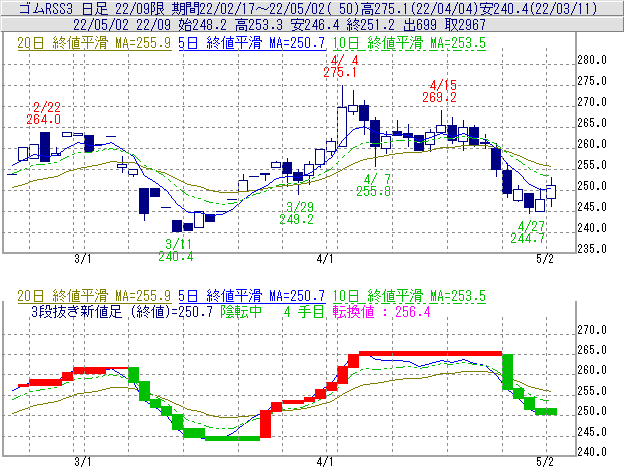Click the 240.0 axis label in lower chart
Screen dimensions: 624x475
592,452
